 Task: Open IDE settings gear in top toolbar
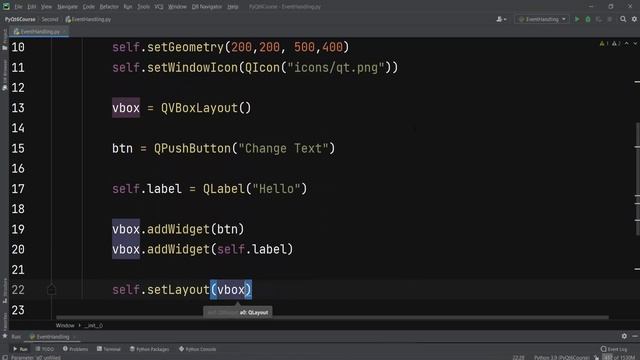tap(634, 19)
